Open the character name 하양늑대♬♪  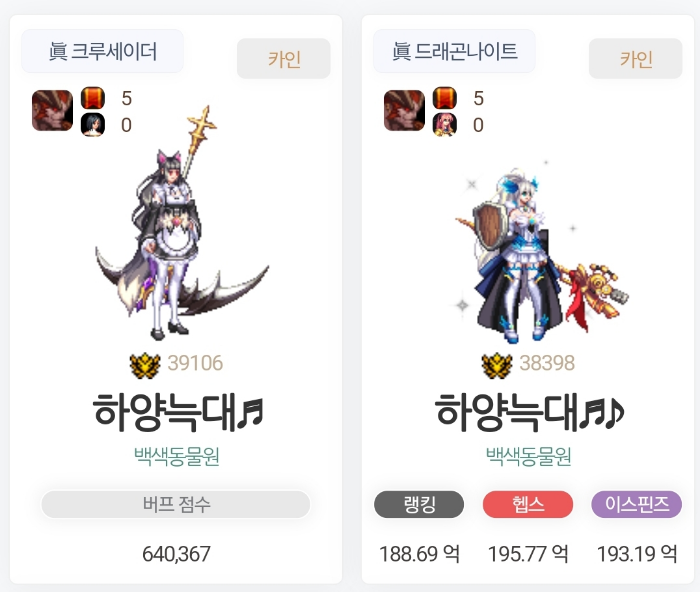point(529,412)
